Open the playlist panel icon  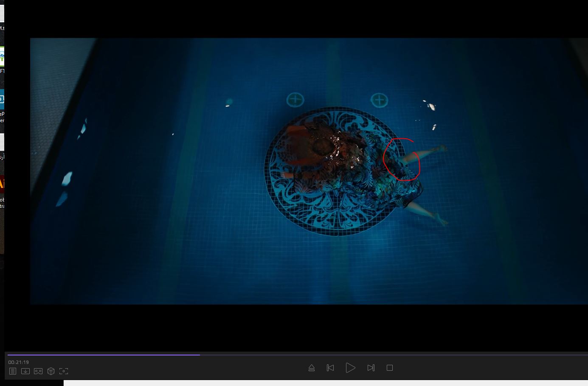click(x=13, y=371)
